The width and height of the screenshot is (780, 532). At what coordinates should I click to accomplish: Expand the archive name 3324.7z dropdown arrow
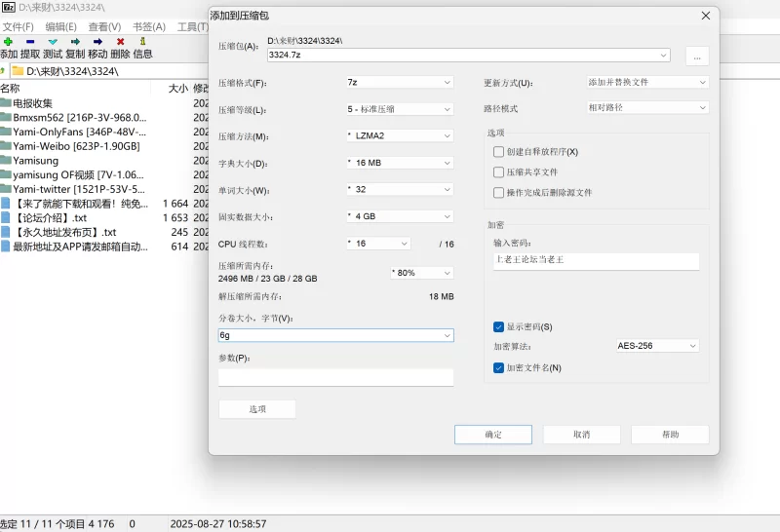(663, 56)
